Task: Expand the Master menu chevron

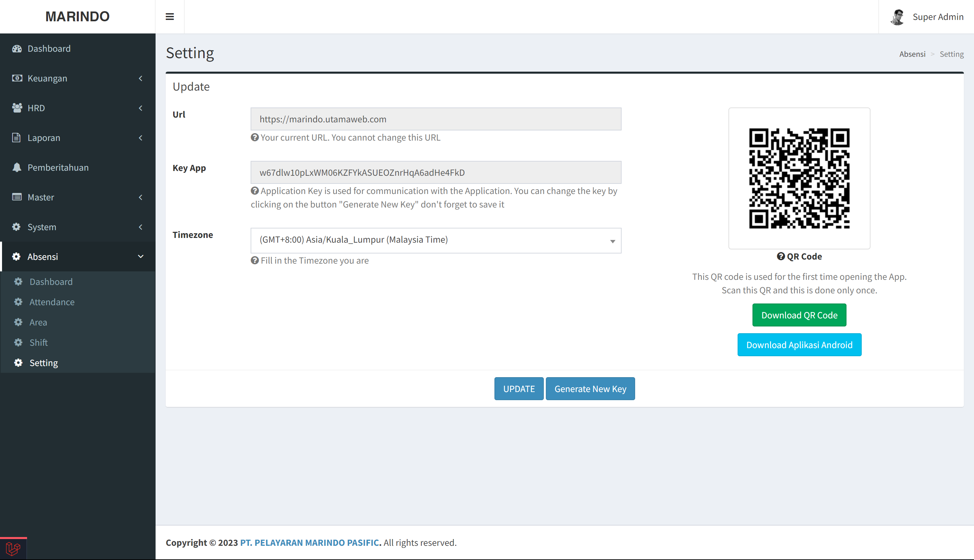Action: click(140, 197)
